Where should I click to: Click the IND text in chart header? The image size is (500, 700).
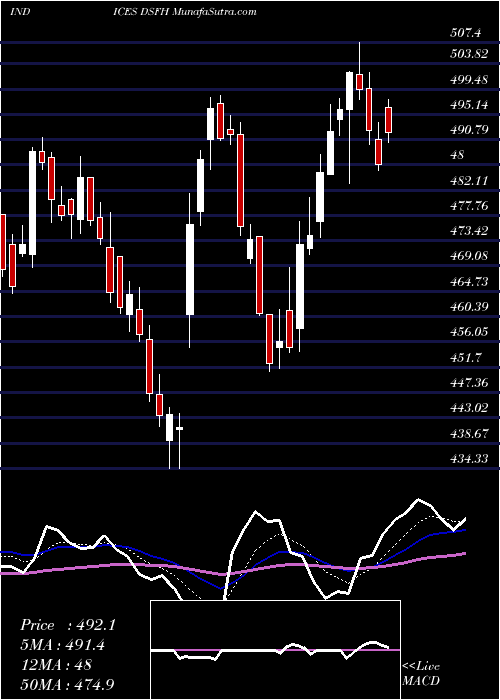[20, 12]
